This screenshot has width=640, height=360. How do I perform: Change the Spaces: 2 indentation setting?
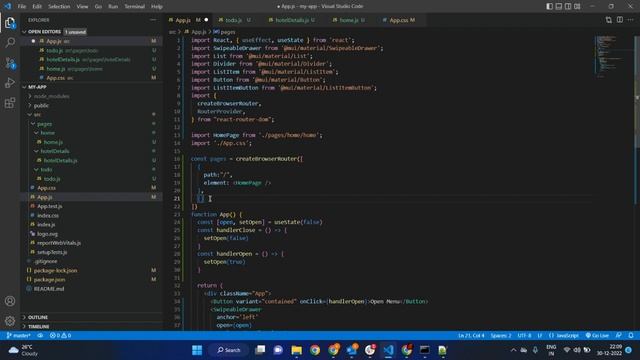pyautogui.click(x=501, y=336)
